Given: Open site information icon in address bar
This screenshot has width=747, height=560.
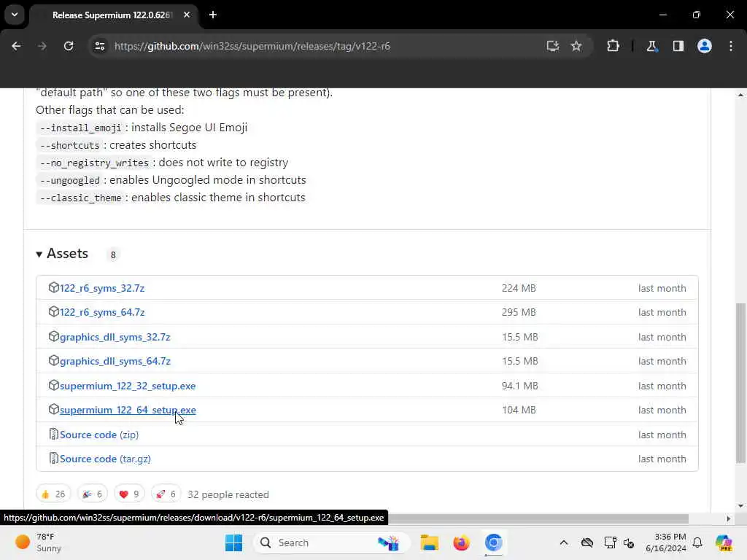Looking at the screenshot, I should pos(99,46).
